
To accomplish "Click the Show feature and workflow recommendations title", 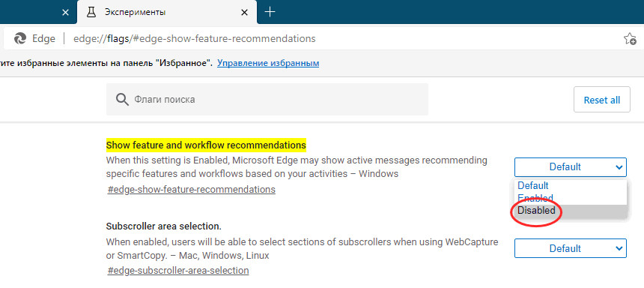I will click(206, 145).
